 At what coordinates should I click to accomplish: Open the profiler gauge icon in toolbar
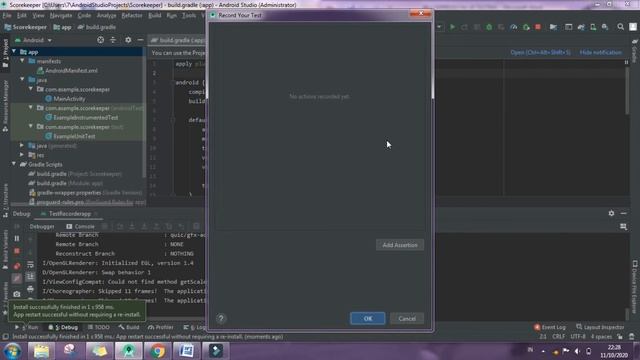pos(513,27)
